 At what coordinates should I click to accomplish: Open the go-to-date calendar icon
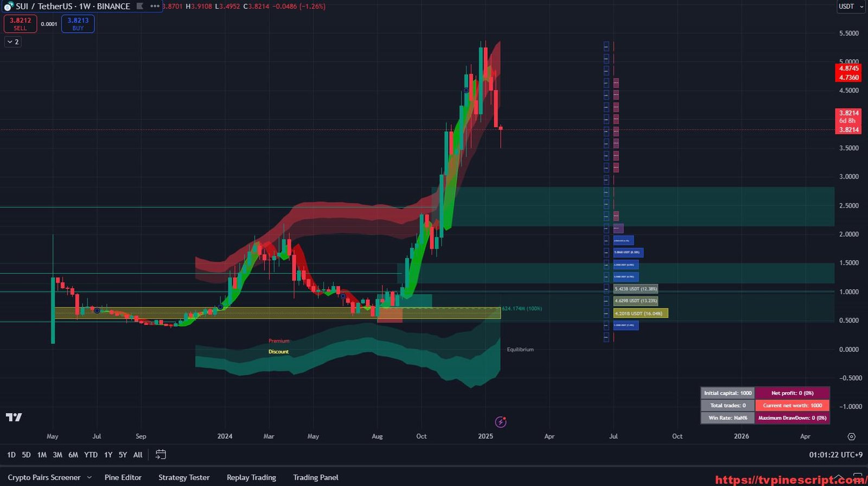coord(161,455)
